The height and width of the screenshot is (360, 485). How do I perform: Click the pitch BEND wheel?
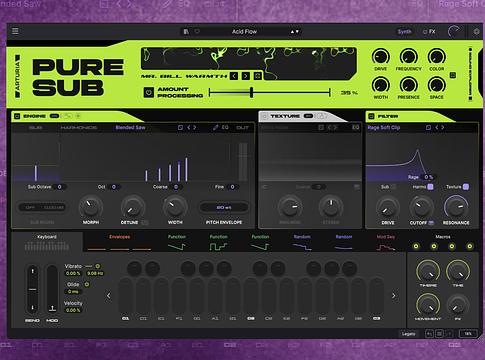pos(32,289)
